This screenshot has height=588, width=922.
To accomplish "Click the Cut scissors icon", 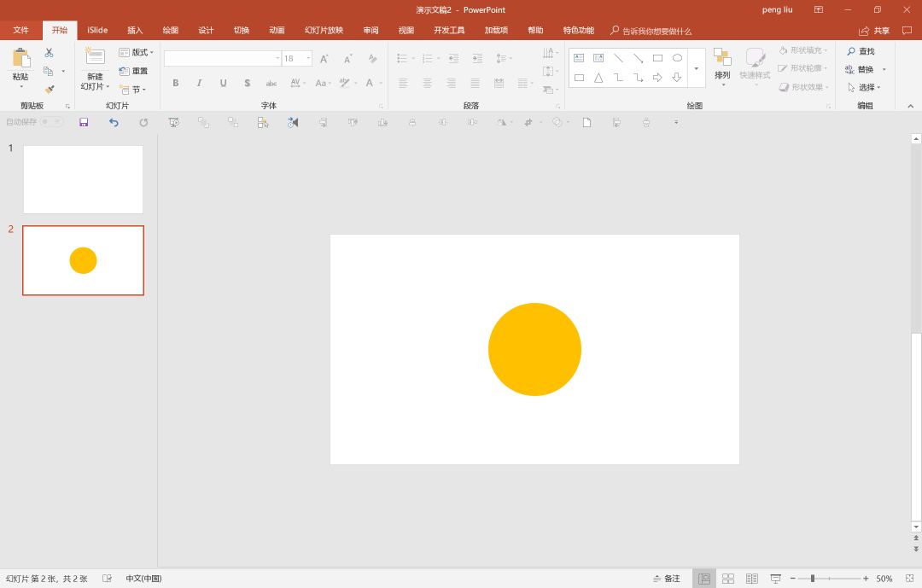I will tap(50, 53).
